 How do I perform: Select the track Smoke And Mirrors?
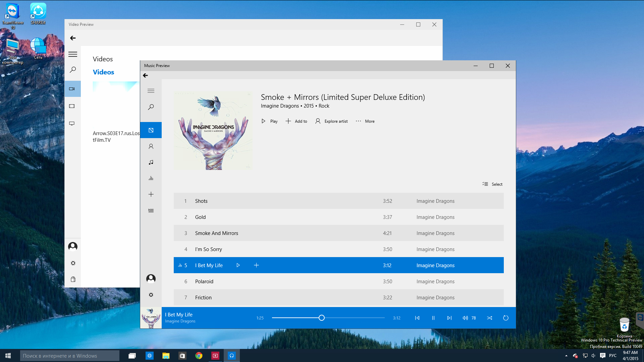click(x=339, y=233)
